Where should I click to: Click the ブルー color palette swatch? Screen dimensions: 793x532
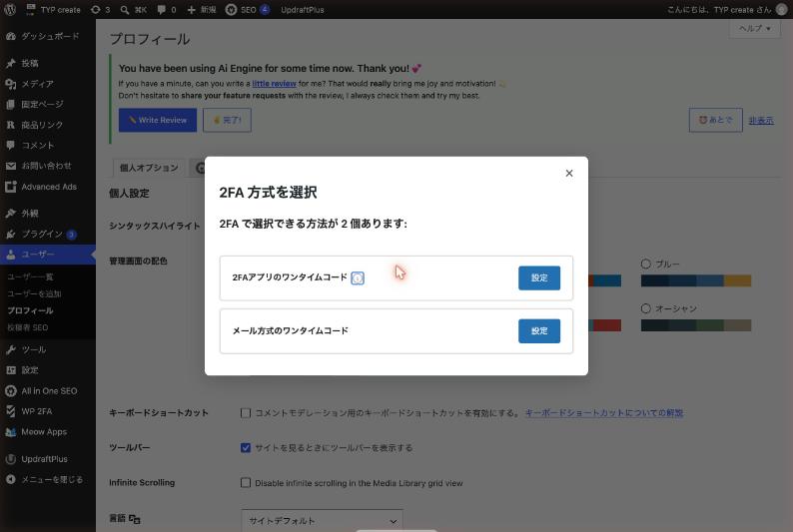[696, 280]
